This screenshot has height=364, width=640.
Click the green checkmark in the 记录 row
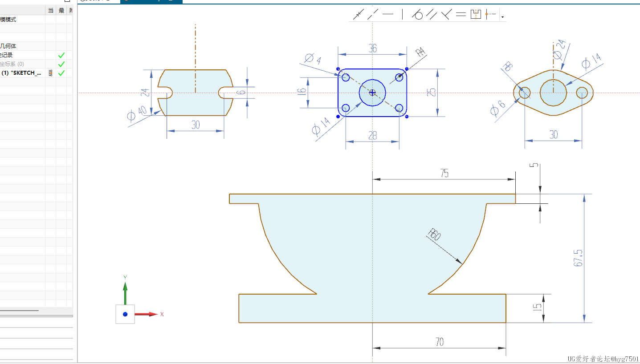click(61, 55)
